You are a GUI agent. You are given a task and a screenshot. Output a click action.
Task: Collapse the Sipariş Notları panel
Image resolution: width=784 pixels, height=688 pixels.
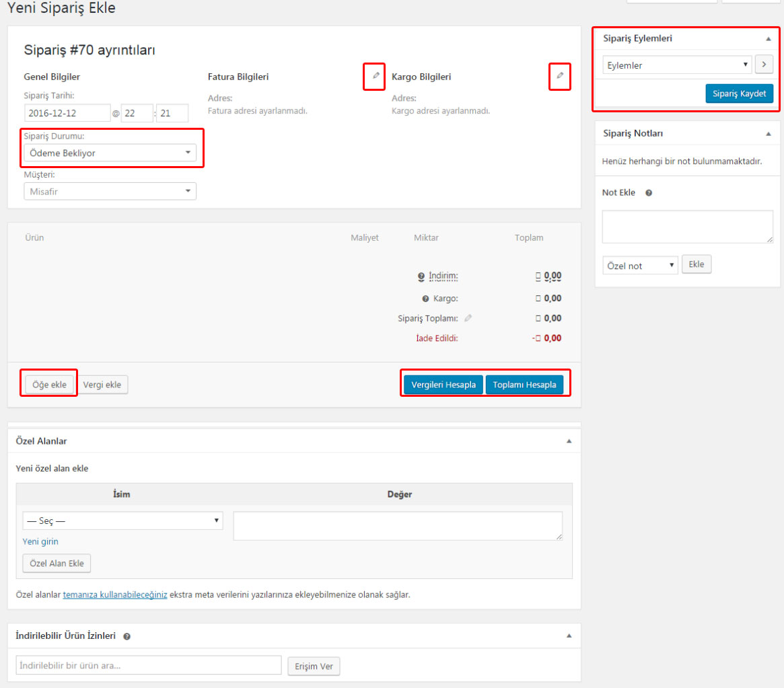pyautogui.click(x=769, y=133)
